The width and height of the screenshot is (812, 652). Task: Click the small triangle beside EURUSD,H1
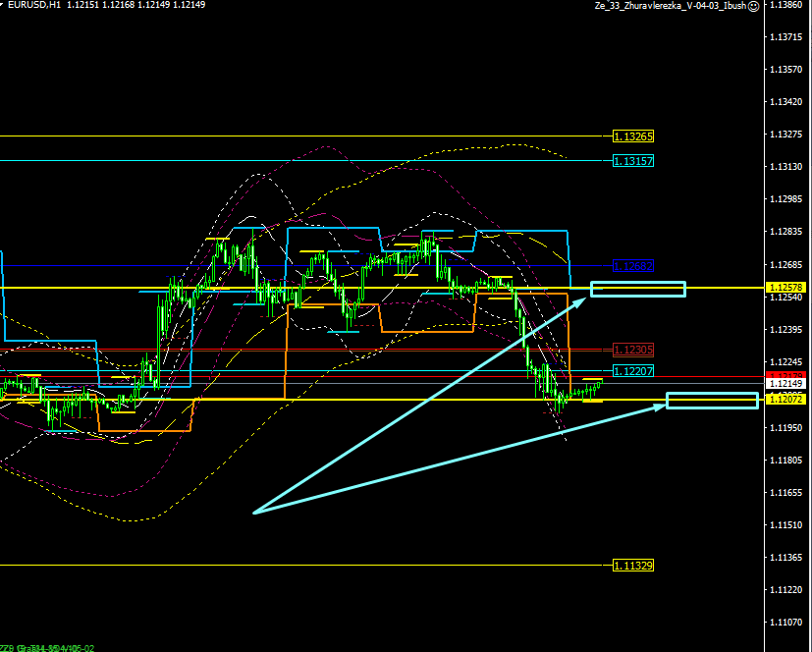point(3,6)
